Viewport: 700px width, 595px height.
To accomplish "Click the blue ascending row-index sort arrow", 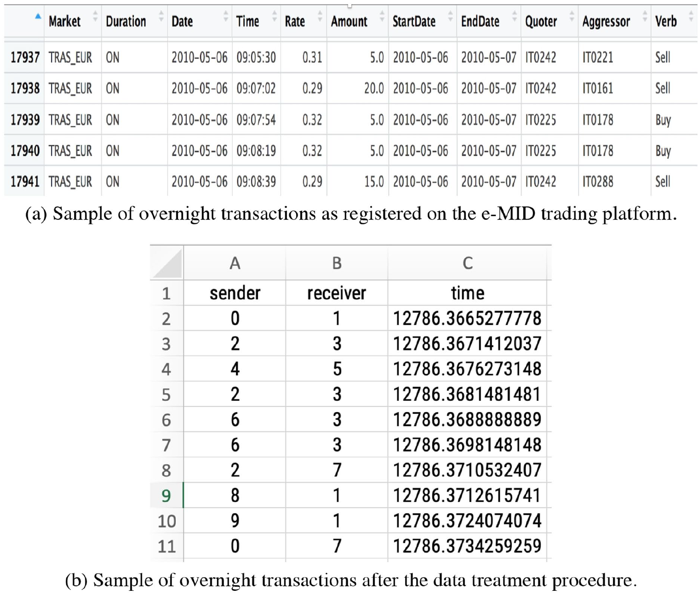I will click(x=38, y=16).
